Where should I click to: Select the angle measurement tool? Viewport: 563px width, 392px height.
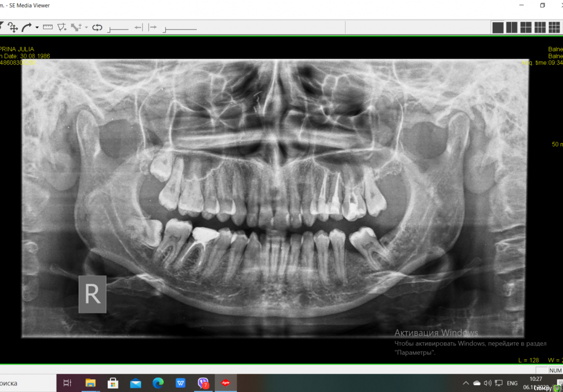[x=61, y=28]
